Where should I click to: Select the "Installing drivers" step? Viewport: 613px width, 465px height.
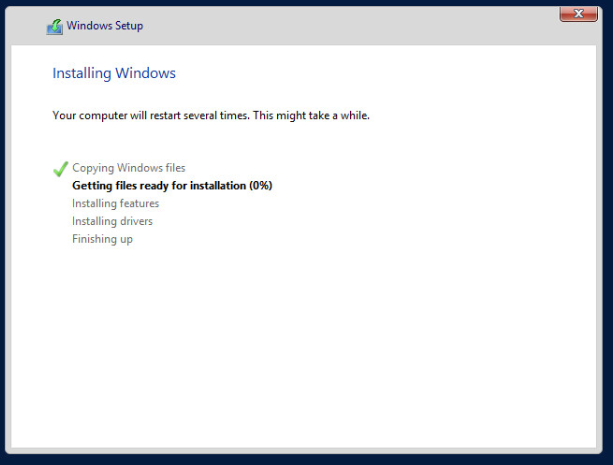tap(112, 221)
